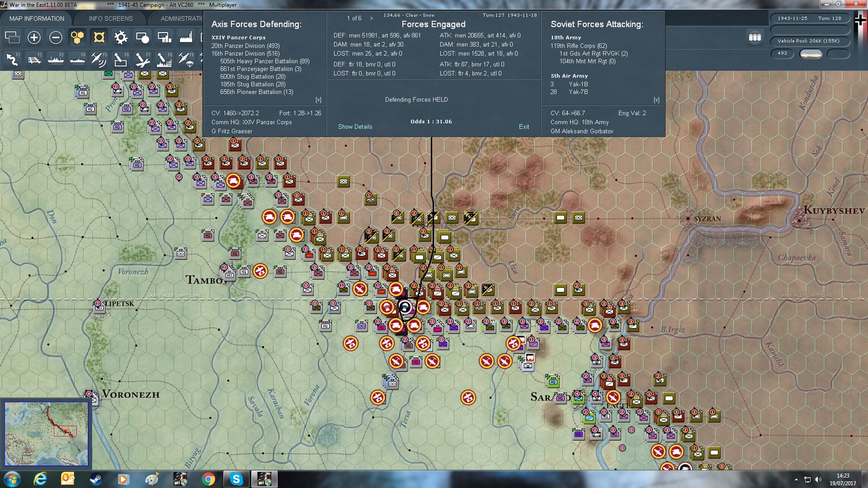Click the three cylinders icon

755,38
